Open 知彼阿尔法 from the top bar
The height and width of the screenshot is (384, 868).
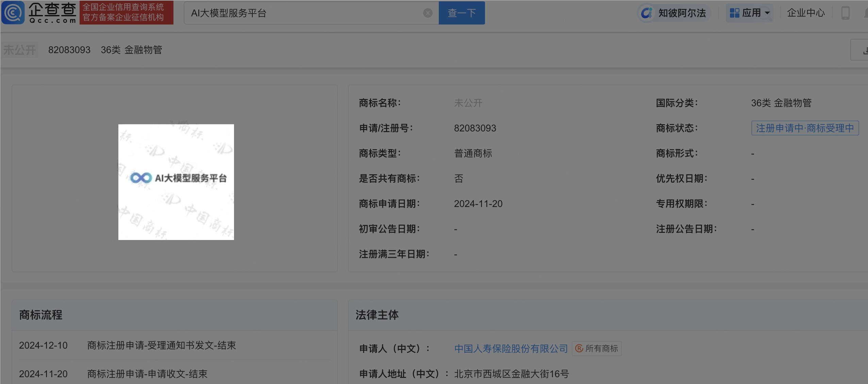pyautogui.click(x=682, y=13)
